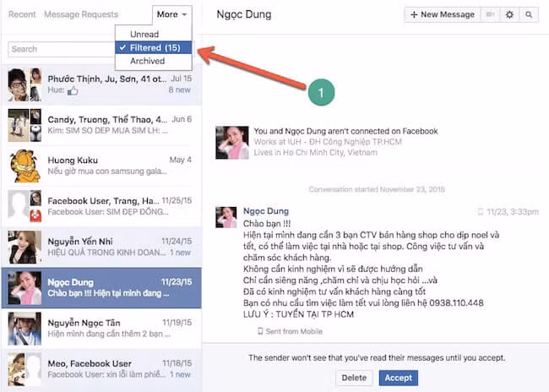Open the settings gear in the conversation header

509,14
